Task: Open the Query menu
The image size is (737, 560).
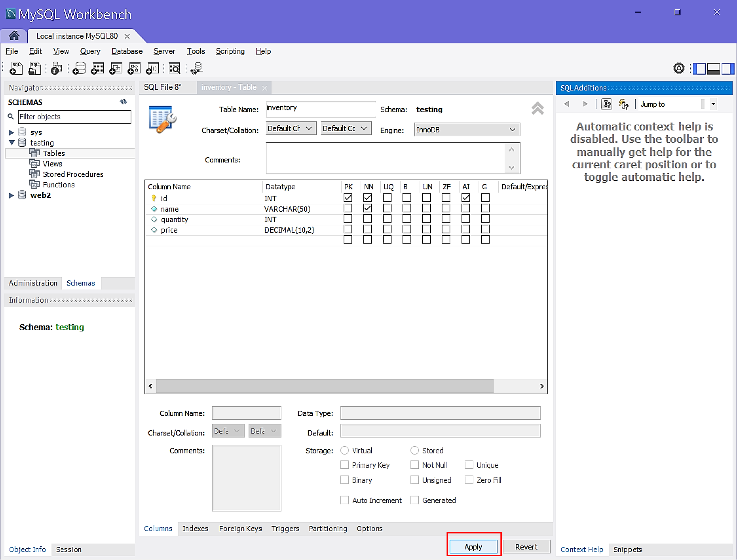Action: [x=91, y=51]
